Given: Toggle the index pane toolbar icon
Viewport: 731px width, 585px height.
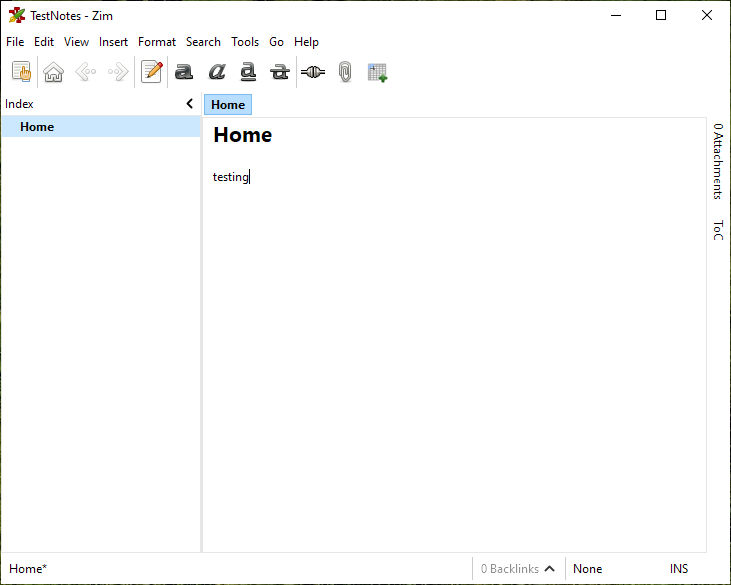Looking at the screenshot, I should (x=21, y=72).
